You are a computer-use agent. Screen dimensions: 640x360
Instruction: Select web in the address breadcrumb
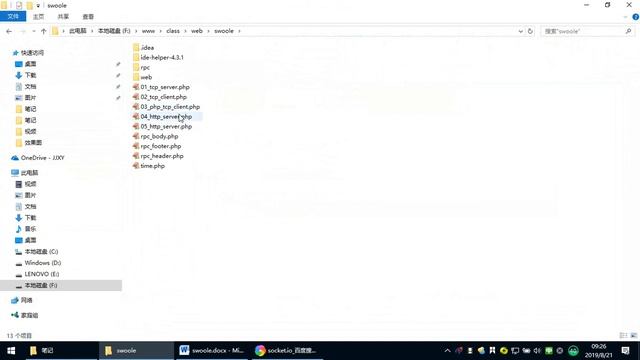pyautogui.click(x=197, y=31)
